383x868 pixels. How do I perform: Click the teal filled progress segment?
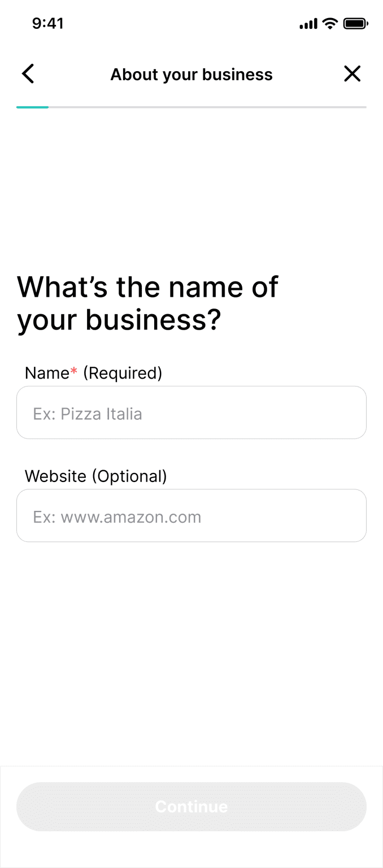32,107
